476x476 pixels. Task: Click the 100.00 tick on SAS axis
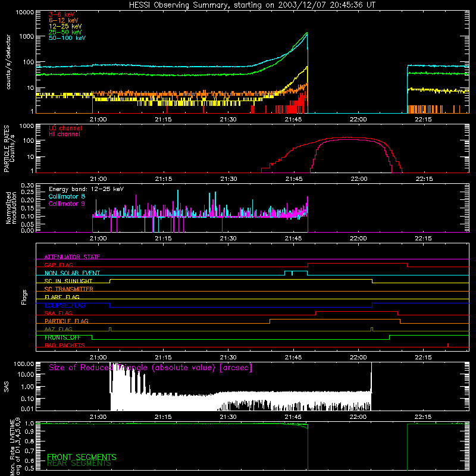click(x=24, y=364)
